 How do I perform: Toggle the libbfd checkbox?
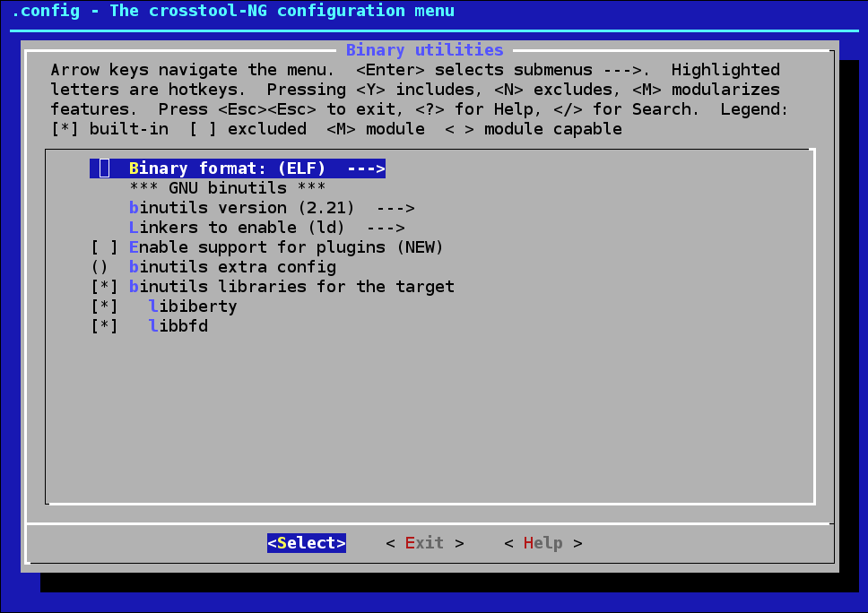coord(105,326)
